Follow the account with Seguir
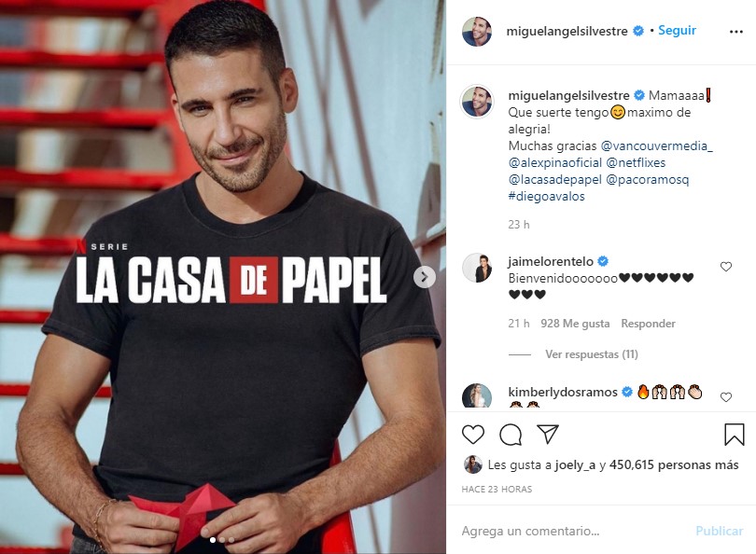Image resolution: width=756 pixels, height=554 pixels. click(677, 31)
